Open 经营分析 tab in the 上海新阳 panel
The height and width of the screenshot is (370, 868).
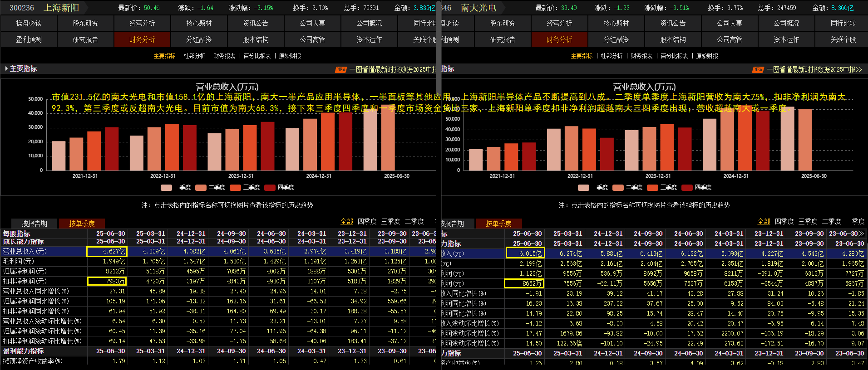143,23
